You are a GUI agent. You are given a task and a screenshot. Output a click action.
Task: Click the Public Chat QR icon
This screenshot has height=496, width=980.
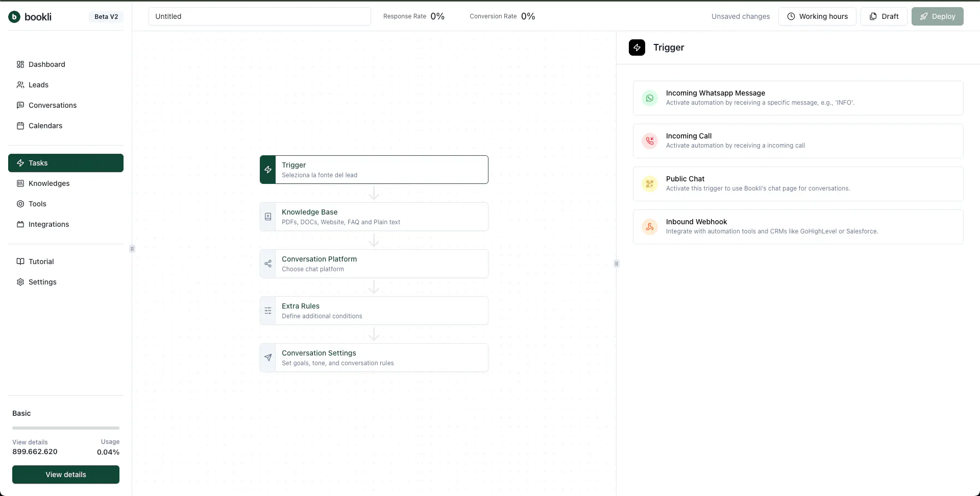(650, 184)
